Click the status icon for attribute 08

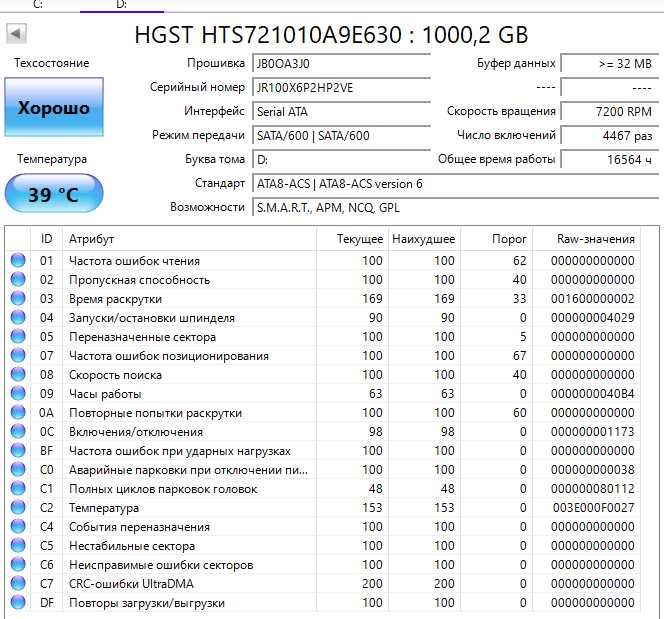pos(18,374)
